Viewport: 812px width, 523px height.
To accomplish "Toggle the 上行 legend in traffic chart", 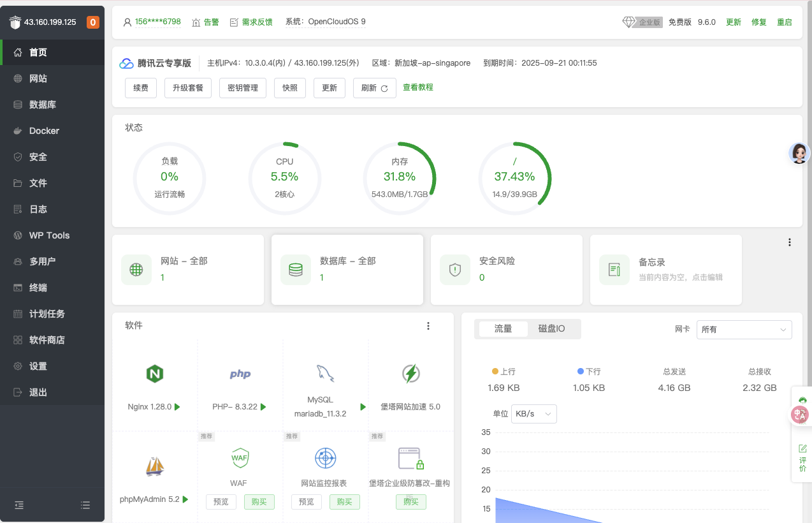I will [504, 371].
